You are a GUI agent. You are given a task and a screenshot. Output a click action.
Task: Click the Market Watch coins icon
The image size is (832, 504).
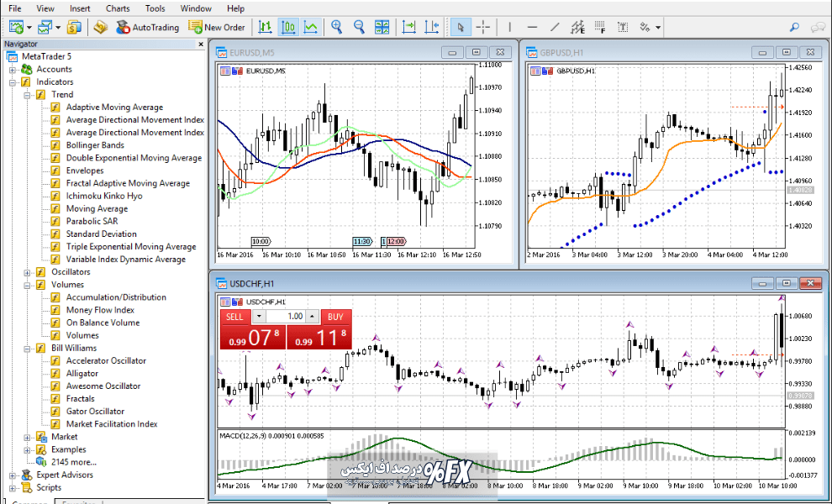74,27
